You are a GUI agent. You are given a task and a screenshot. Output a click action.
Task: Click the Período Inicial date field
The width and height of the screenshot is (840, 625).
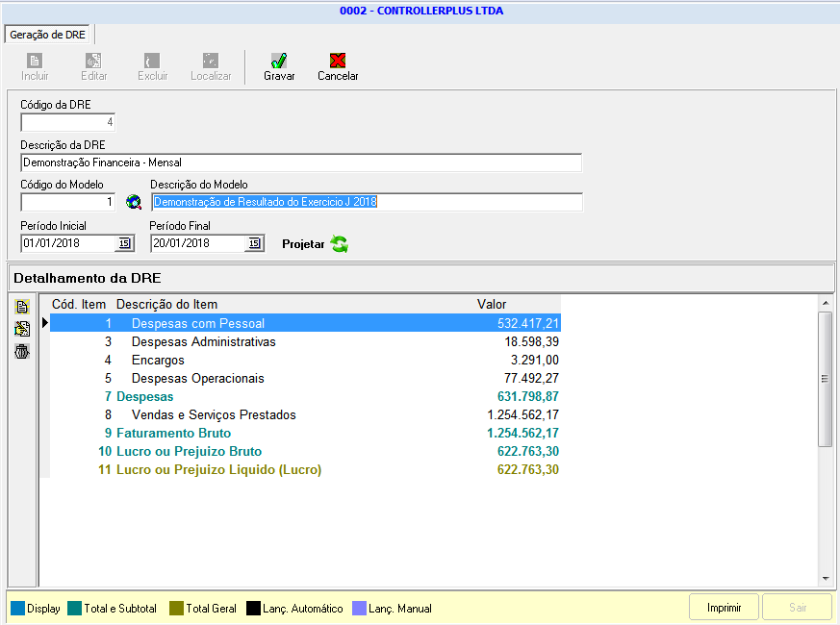click(x=68, y=243)
